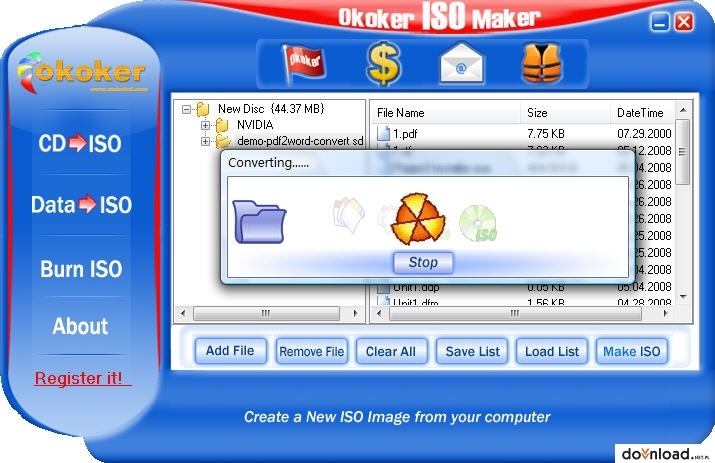Click the orange life vest help icon
This screenshot has height=463, width=715.
(541, 63)
